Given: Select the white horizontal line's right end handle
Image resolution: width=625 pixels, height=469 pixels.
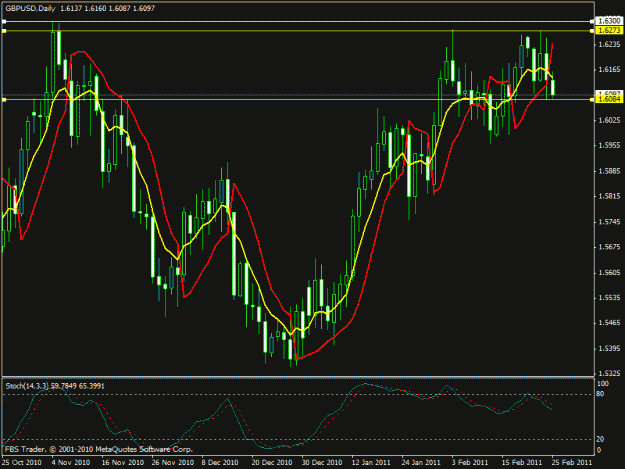Looking at the screenshot, I should point(592,22).
